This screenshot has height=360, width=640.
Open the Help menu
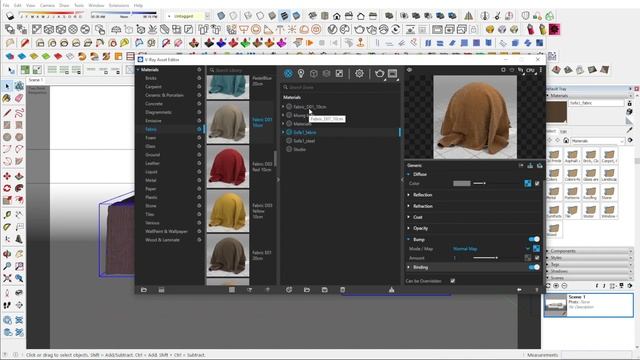point(138,5)
